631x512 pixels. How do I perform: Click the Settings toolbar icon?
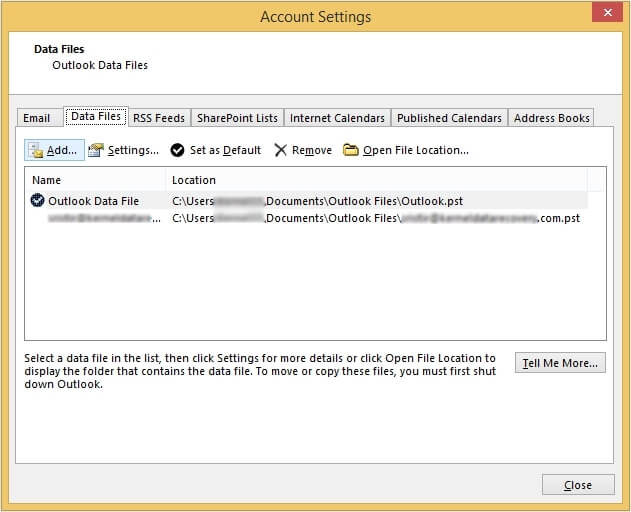tap(96, 150)
